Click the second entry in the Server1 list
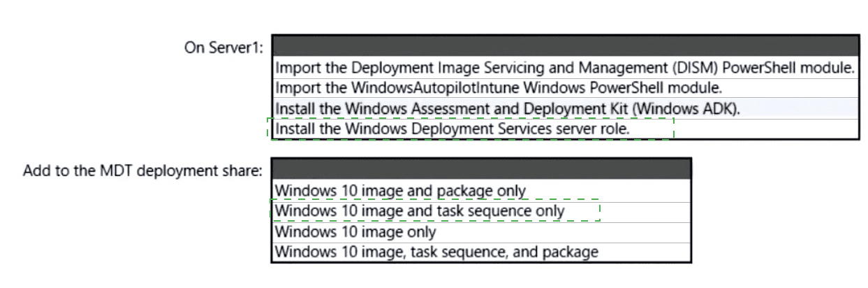Screen dimensions: 868x288 coord(499,89)
